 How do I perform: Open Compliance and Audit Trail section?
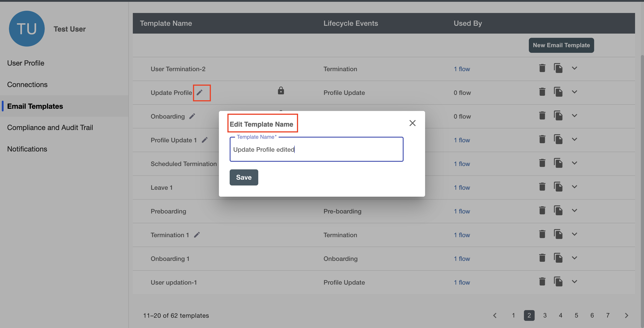pyautogui.click(x=50, y=128)
